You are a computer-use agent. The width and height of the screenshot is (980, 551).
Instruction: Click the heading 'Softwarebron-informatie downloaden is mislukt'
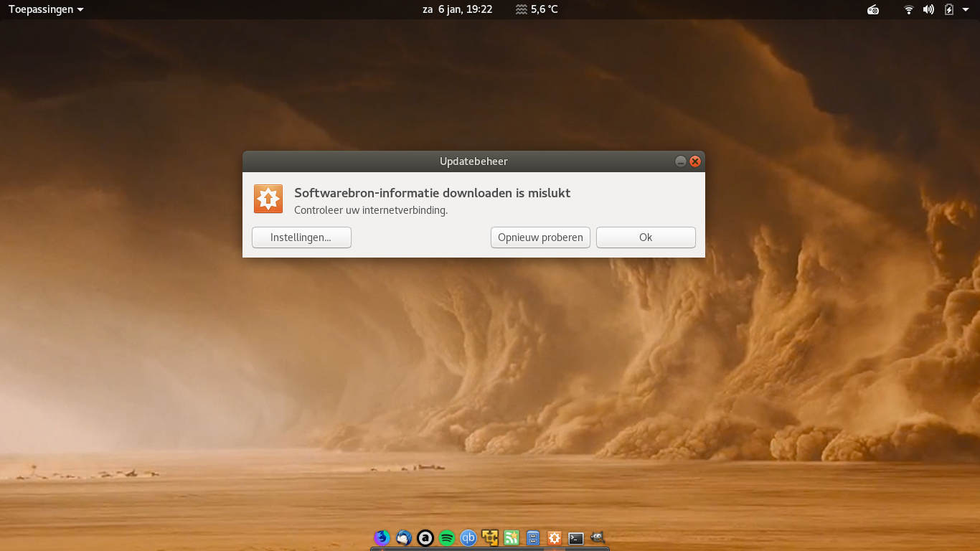(433, 193)
